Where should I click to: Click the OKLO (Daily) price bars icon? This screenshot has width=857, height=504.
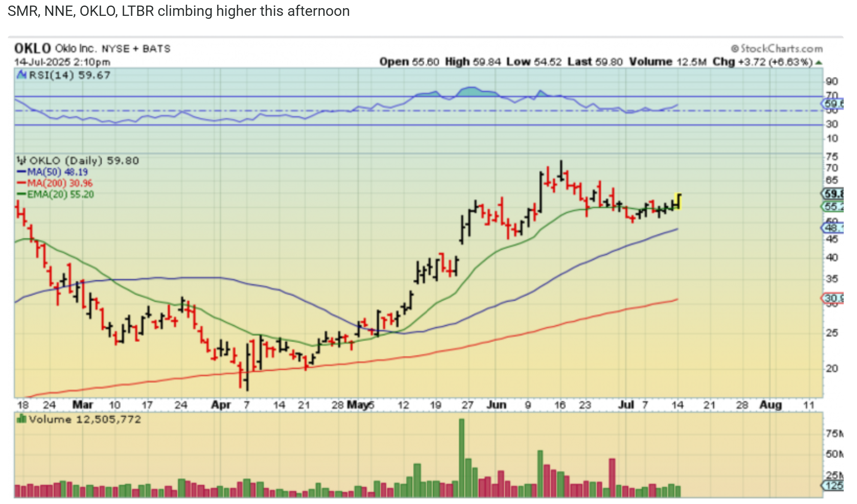pos(21,161)
